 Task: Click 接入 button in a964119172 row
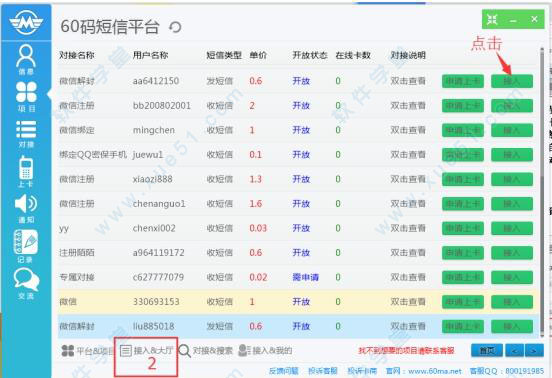[x=512, y=253]
